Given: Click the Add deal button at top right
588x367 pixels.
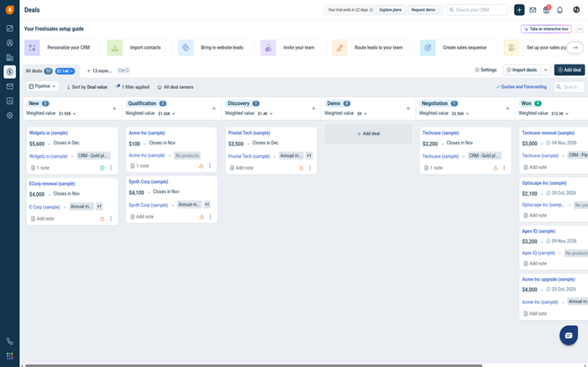Looking at the screenshot, I should click(x=570, y=70).
